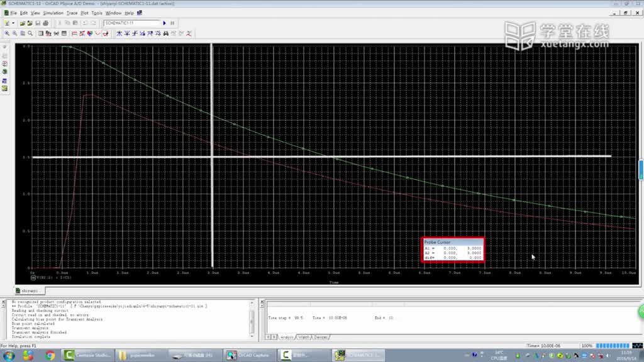644x362 pixels.
Task: Click the Open file folder icon
Action: 22,23
